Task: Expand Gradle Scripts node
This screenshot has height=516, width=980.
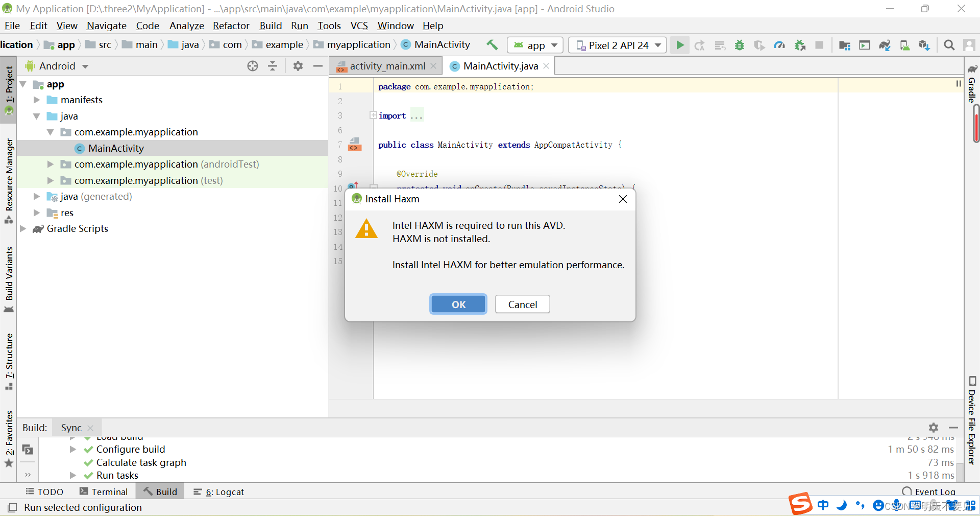Action: [x=23, y=228]
